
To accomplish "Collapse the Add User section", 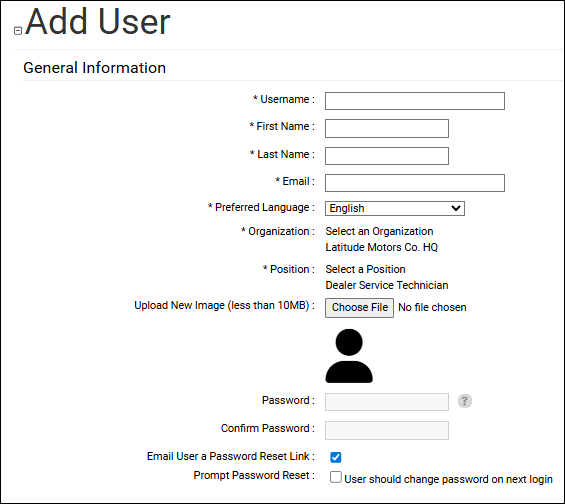I will [18, 31].
